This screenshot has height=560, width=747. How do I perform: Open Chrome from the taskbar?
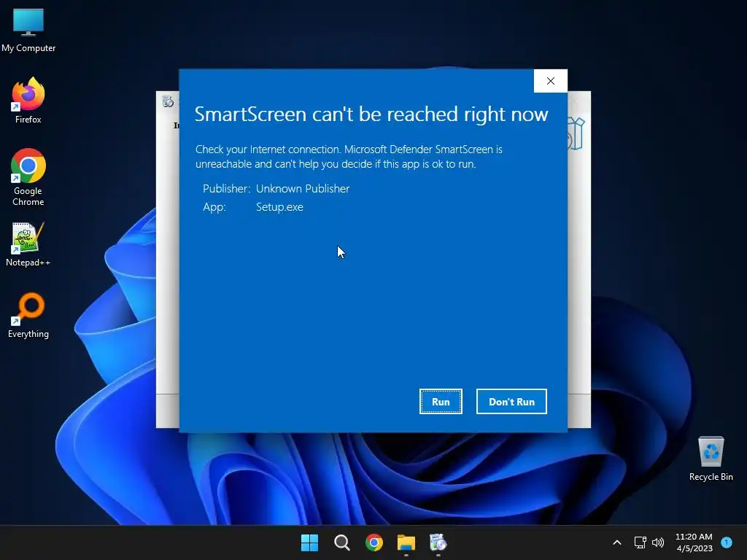[x=374, y=542]
